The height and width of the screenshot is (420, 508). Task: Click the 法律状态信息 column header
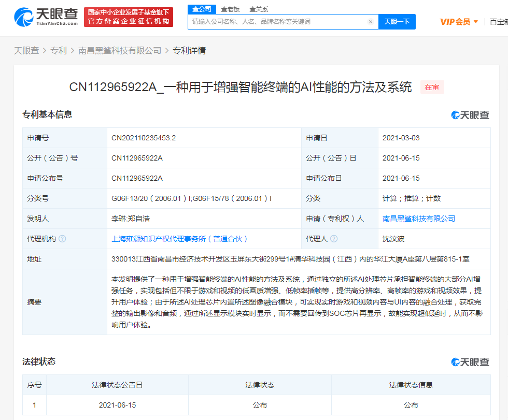411,385
